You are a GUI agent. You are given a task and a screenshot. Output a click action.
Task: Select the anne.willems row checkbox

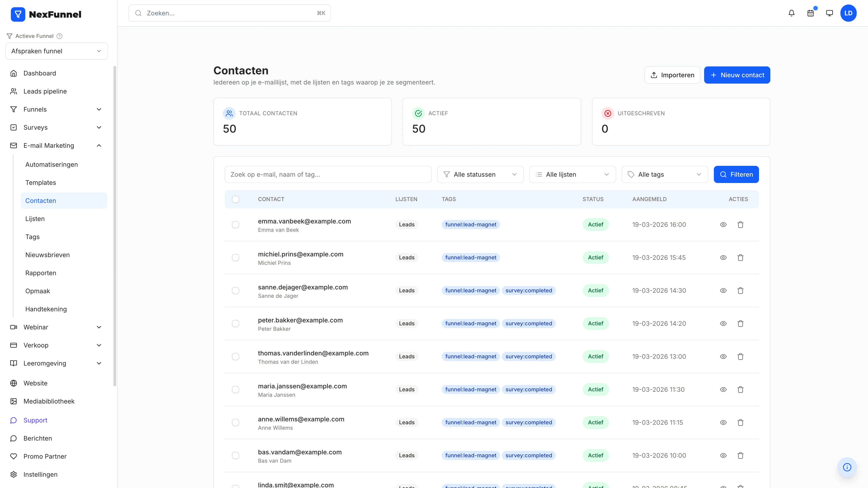click(236, 423)
